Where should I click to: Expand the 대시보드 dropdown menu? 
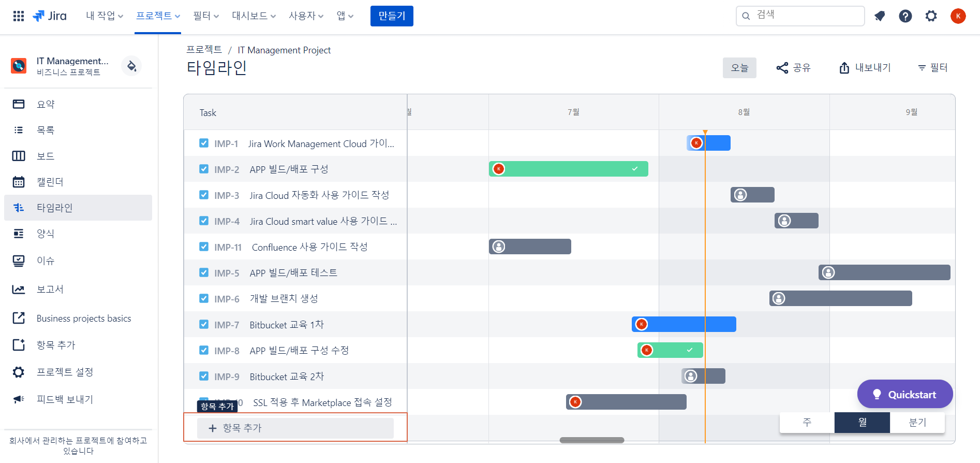254,16
